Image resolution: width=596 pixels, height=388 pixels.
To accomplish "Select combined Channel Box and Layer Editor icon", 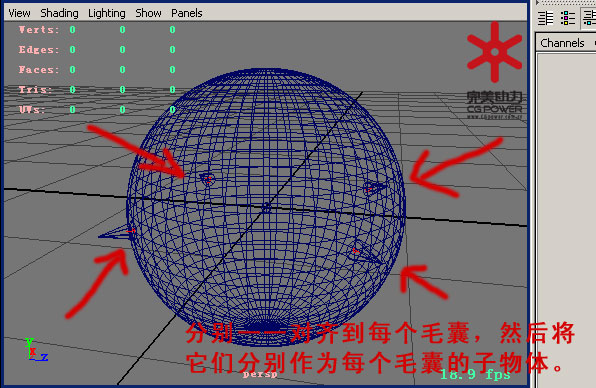I will [590, 18].
